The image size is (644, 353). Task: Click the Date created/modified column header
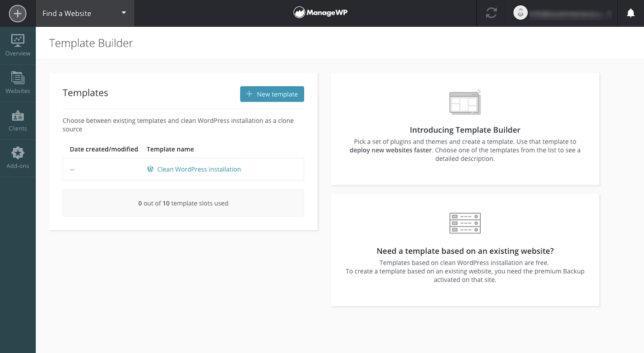click(104, 149)
